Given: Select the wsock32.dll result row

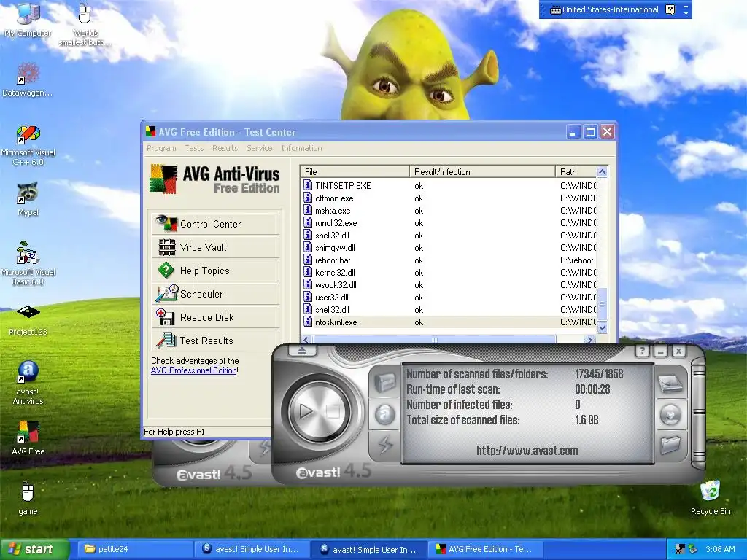Looking at the screenshot, I should 449,285.
